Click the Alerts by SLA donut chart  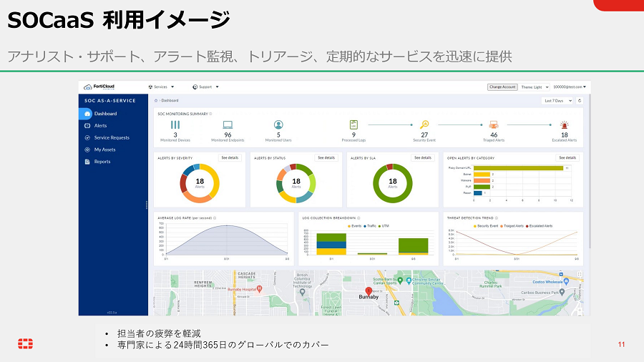[x=392, y=182]
